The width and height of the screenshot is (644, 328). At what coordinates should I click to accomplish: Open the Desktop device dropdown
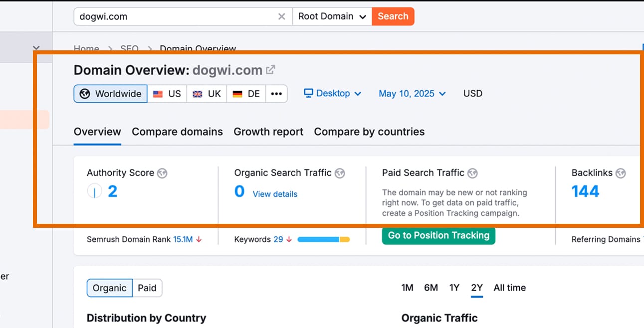(333, 93)
